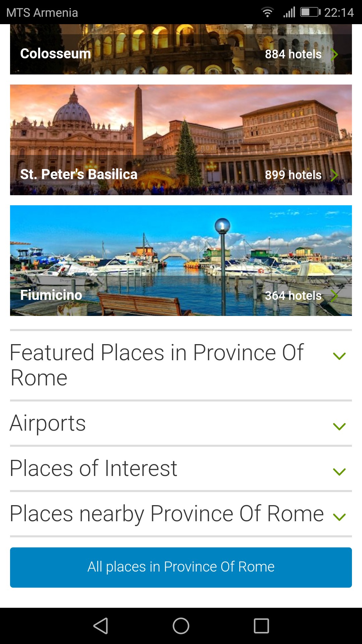Tap the green arrow beside 899 hotels
Screen dimensions: 362x644
tap(334, 175)
